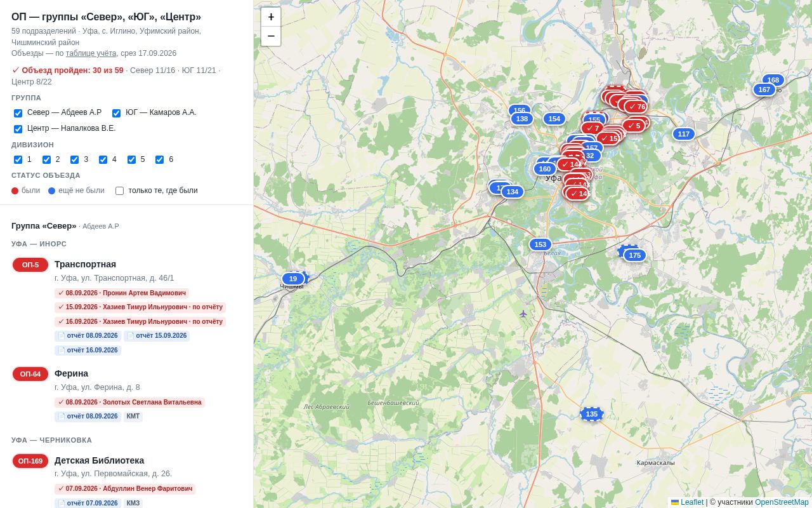Screen dimensions: 812x508
Task: Uncheck division 4 checkbox
Action: point(103,160)
